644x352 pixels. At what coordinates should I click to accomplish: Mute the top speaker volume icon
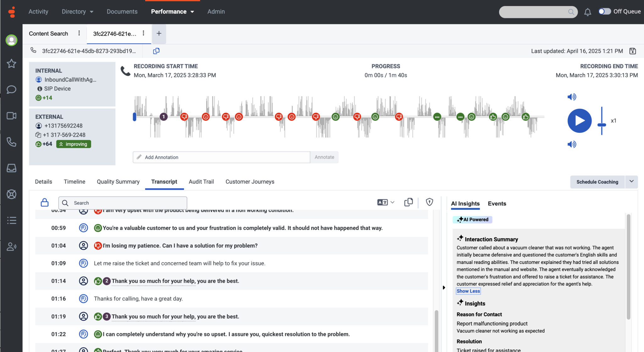(572, 97)
